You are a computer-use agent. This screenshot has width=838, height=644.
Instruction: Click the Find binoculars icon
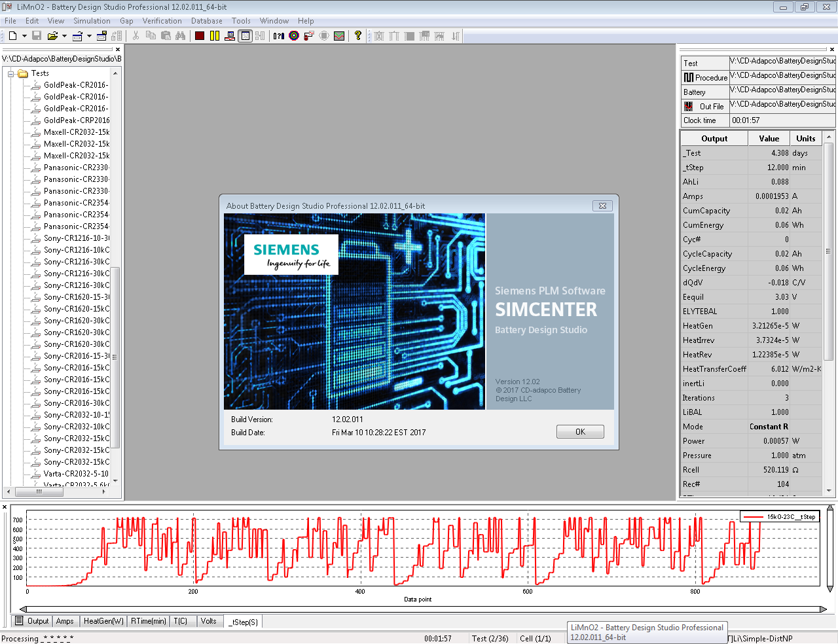[x=181, y=36]
